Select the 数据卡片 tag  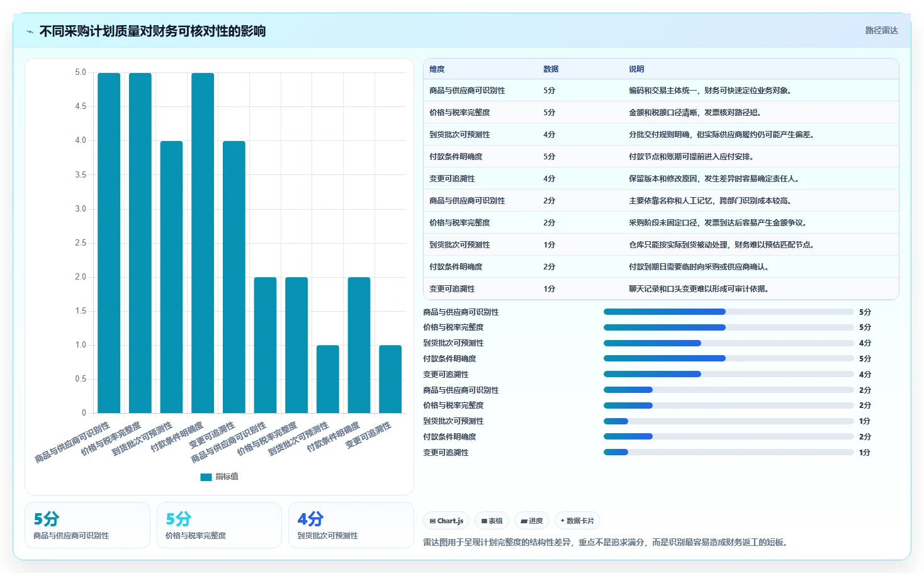tap(577, 521)
